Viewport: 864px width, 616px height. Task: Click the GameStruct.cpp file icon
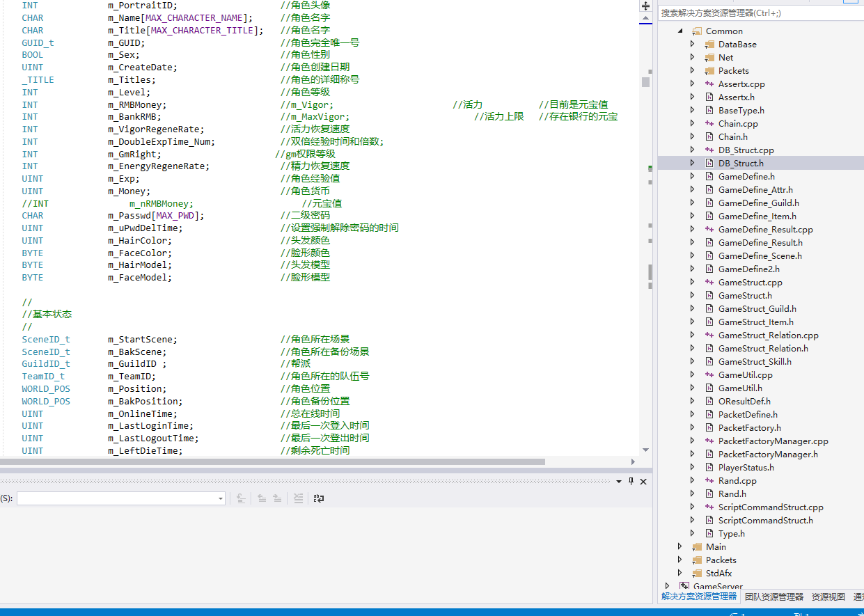point(709,282)
